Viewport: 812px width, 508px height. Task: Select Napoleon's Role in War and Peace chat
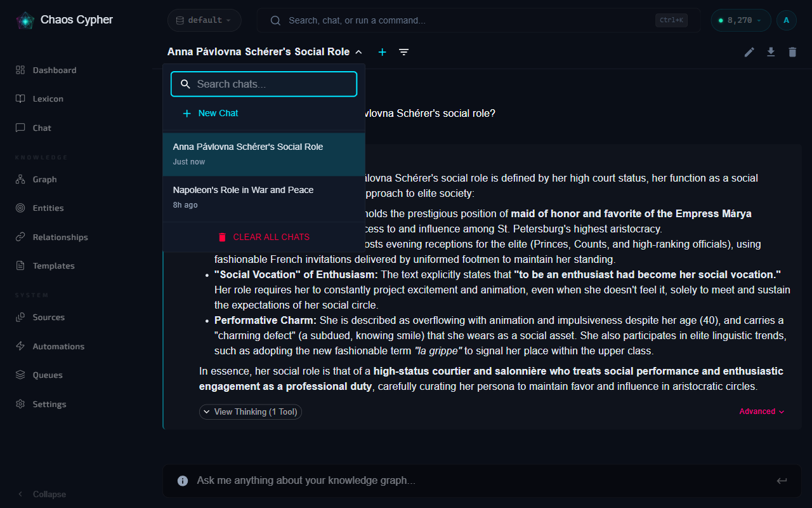(x=264, y=197)
